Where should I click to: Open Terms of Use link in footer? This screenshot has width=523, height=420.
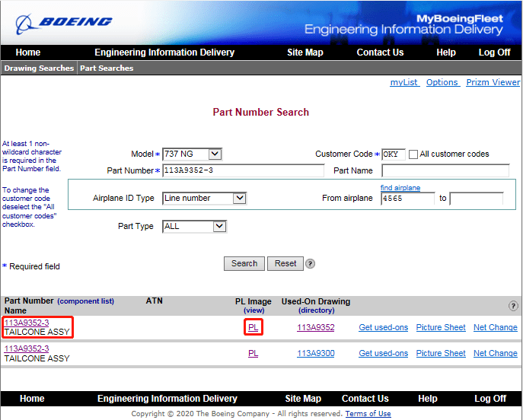point(368,414)
